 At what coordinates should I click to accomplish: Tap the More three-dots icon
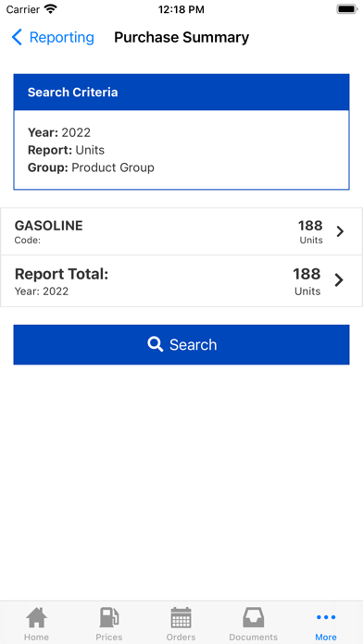[326, 617]
